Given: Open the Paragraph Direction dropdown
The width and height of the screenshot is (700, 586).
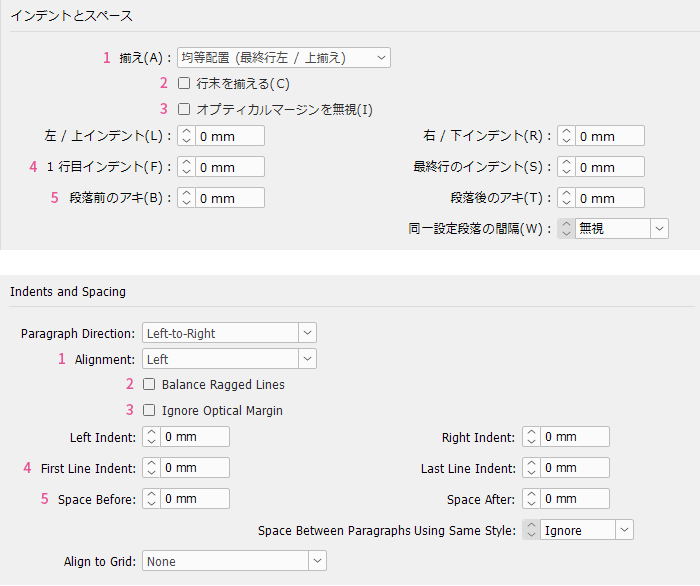Looking at the screenshot, I should coord(229,333).
